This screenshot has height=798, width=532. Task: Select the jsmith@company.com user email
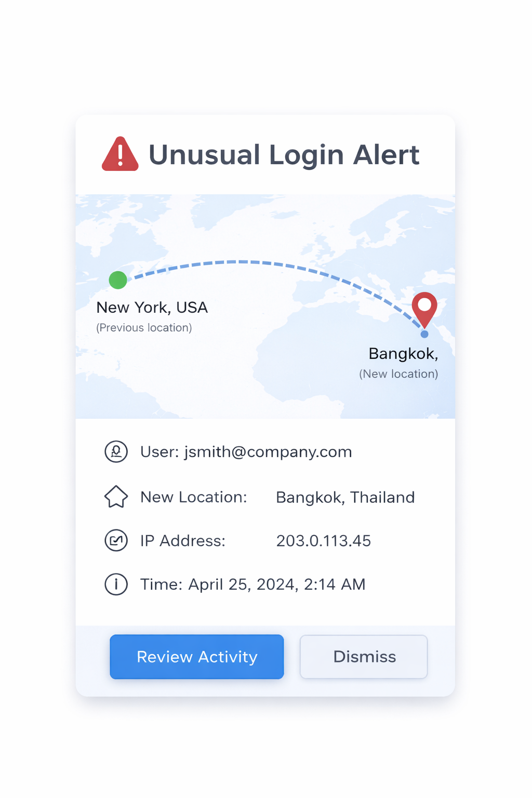click(x=268, y=452)
